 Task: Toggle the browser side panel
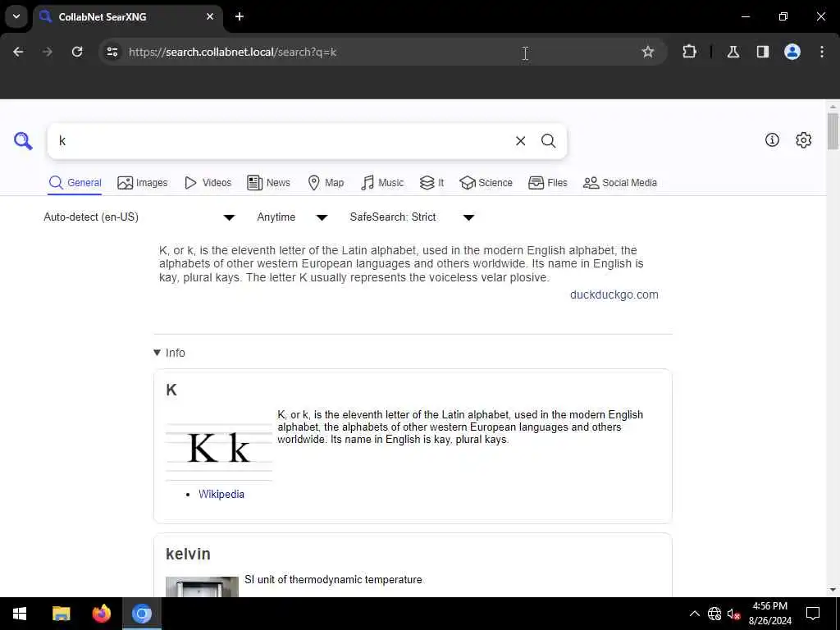click(x=763, y=52)
